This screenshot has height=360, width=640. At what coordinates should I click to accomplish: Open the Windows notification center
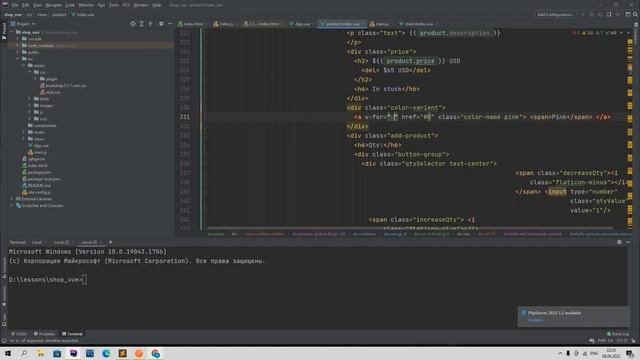click(x=630, y=353)
